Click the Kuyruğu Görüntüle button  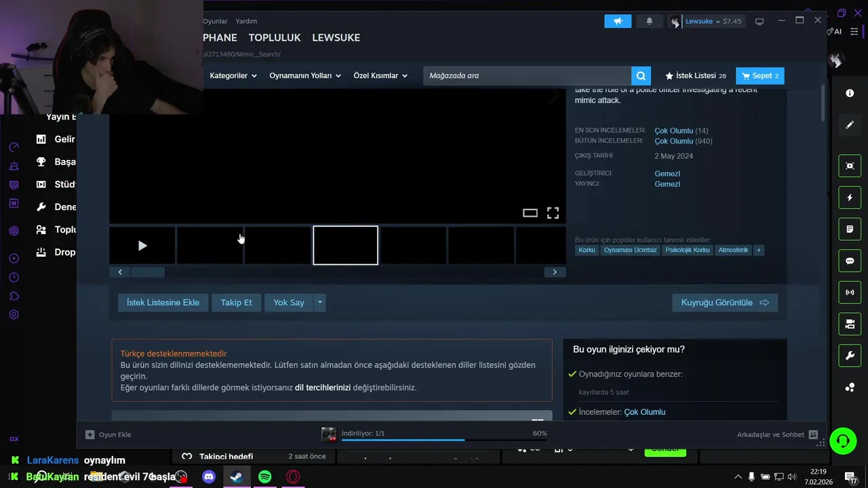725,302
